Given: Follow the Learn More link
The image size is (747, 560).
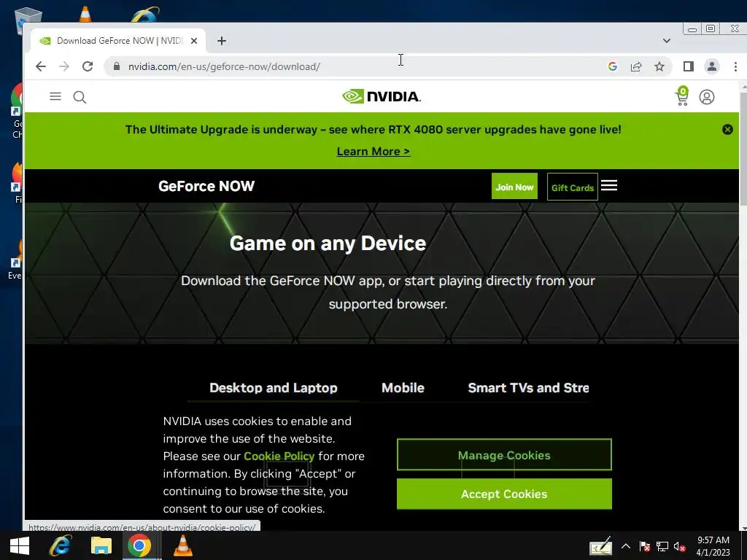Looking at the screenshot, I should (373, 152).
